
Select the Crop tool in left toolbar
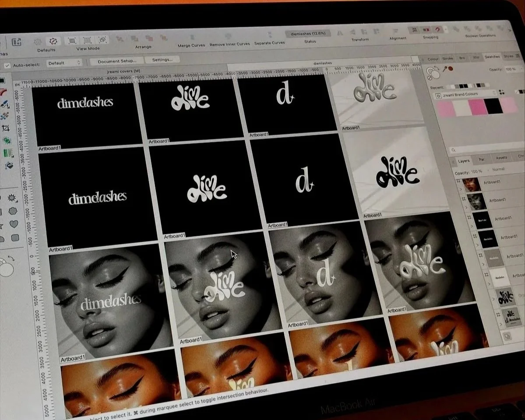(6, 128)
